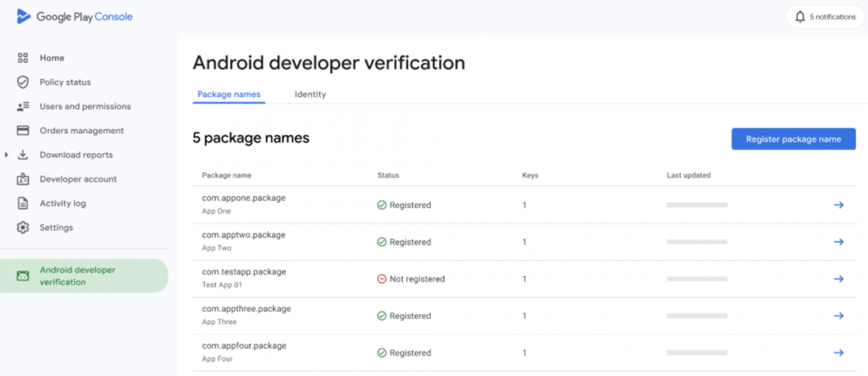Click the Orders management card icon
The height and width of the screenshot is (376, 868).
(x=23, y=130)
